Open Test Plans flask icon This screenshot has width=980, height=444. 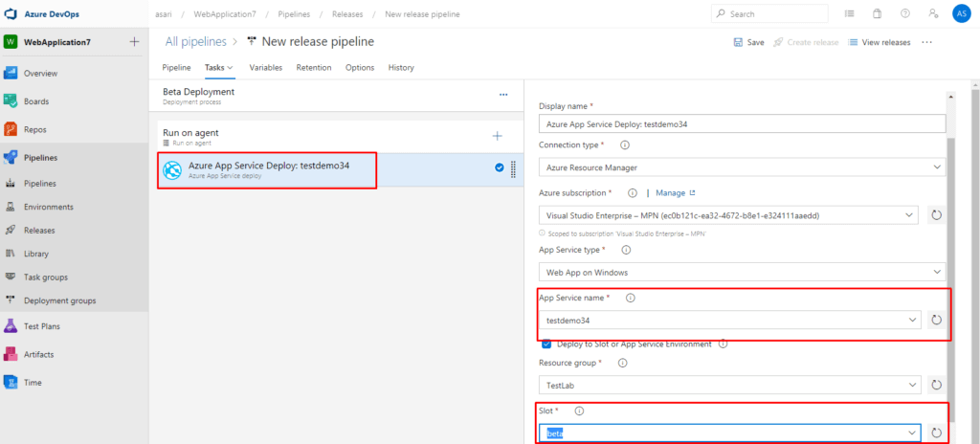(x=12, y=326)
